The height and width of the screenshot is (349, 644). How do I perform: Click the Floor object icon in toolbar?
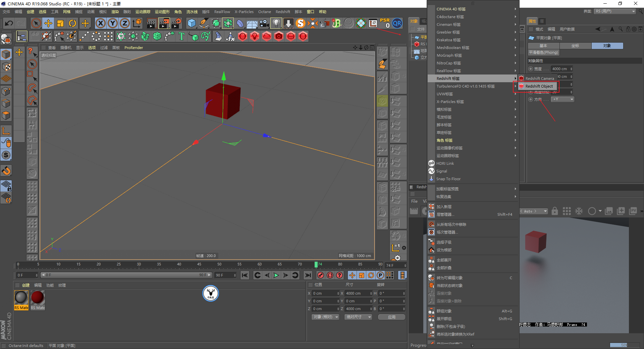252,23
